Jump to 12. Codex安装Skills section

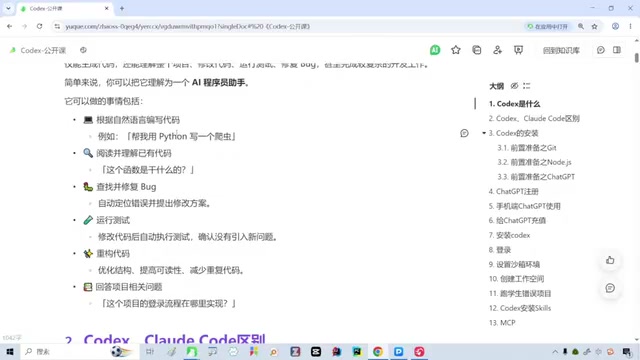tap(520, 308)
